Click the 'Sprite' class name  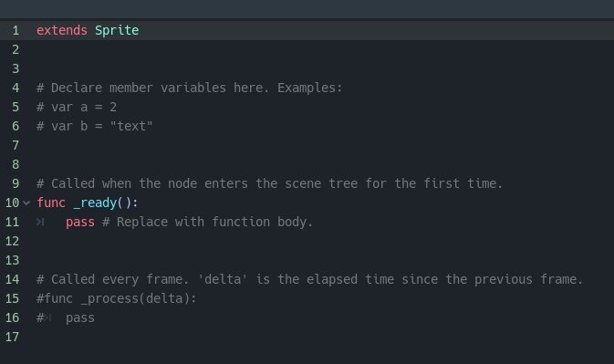click(117, 30)
